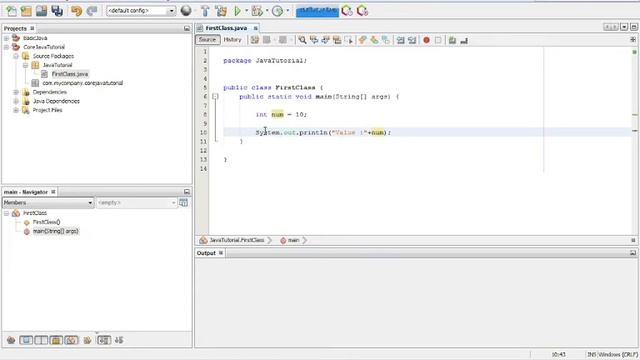Click the Find Previous Occurrence icon

(x=314, y=40)
